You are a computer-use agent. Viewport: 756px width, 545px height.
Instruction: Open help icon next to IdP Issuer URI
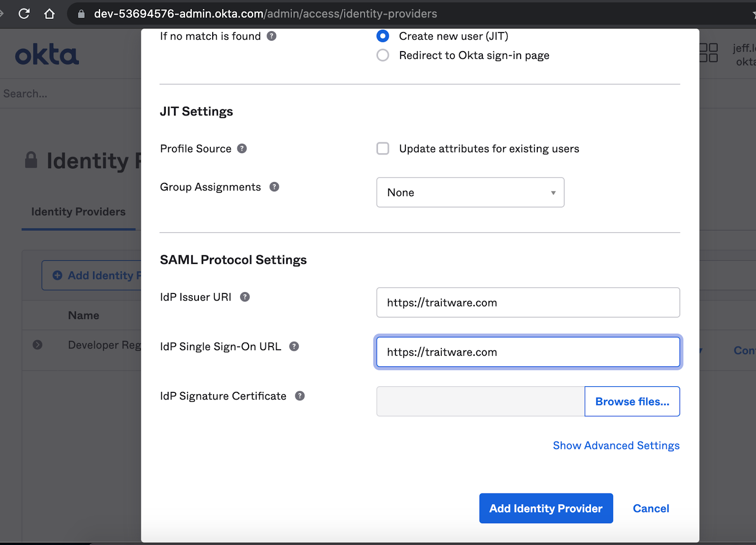click(245, 297)
